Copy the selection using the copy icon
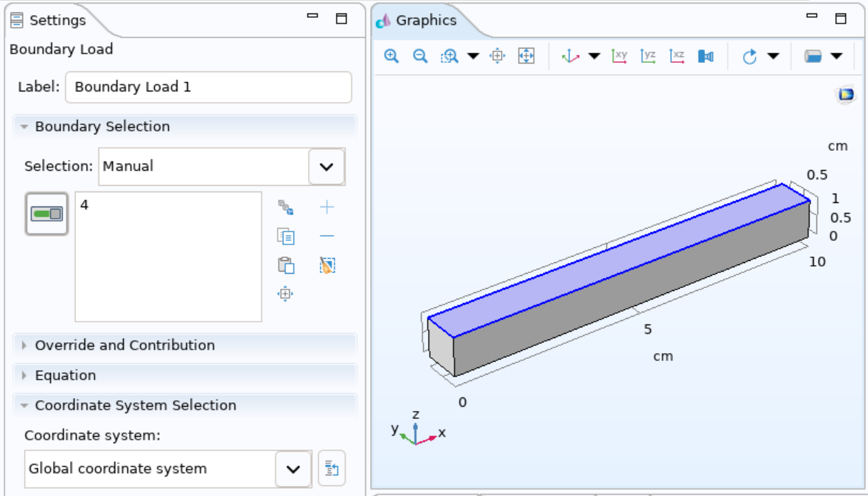The height and width of the screenshot is (496, 868). point(285,236)
